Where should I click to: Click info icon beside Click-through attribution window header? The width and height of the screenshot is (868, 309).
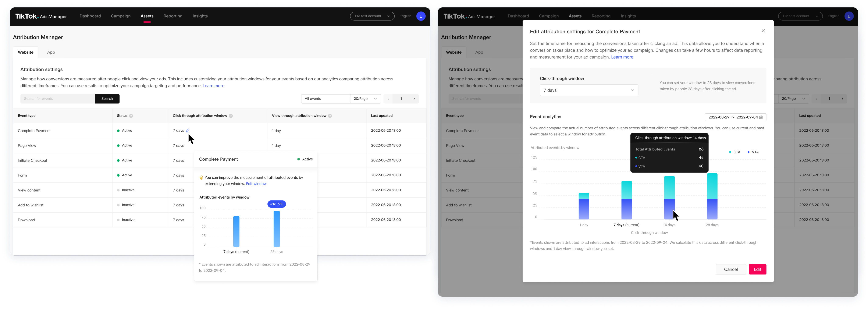pos(231,116)
